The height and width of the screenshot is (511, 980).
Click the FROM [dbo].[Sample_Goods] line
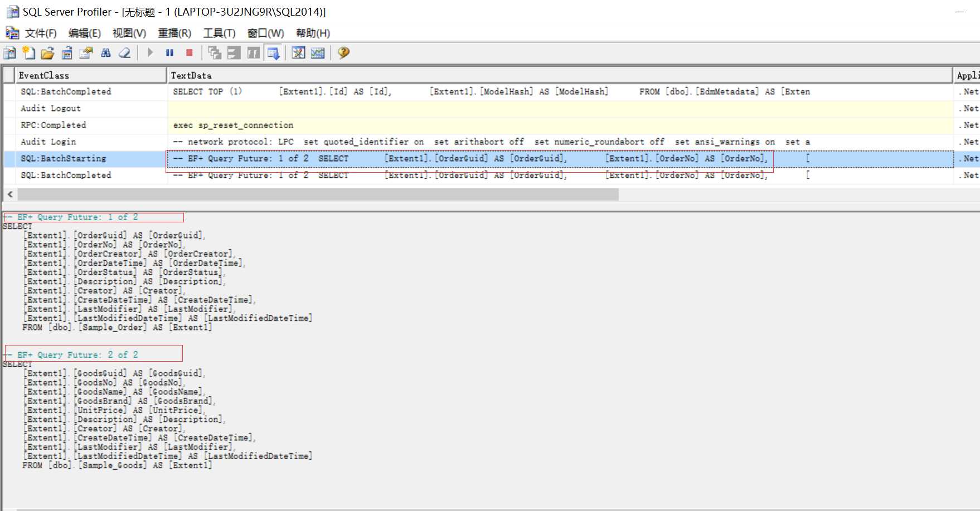(x=117, y=465)
